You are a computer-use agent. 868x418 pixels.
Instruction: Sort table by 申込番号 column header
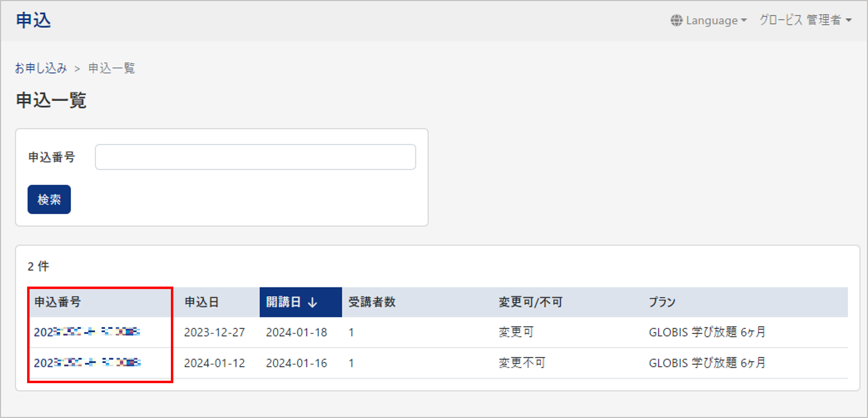(x=58, y=302)
